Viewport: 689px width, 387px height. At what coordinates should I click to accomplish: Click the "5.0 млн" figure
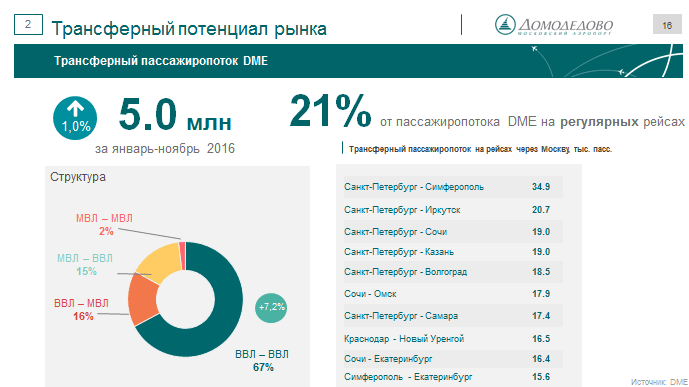click(x=175, y=115)
